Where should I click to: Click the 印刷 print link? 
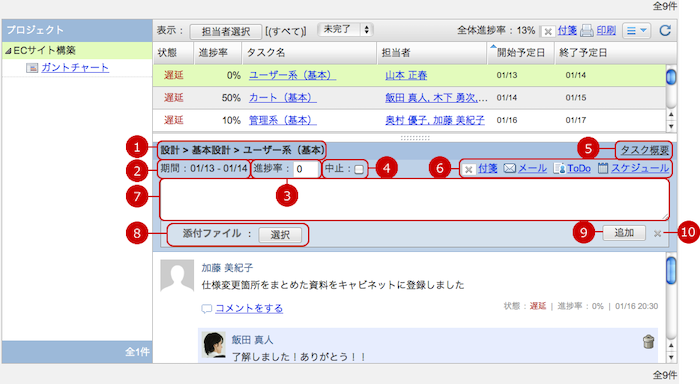[x=606, y=30]
